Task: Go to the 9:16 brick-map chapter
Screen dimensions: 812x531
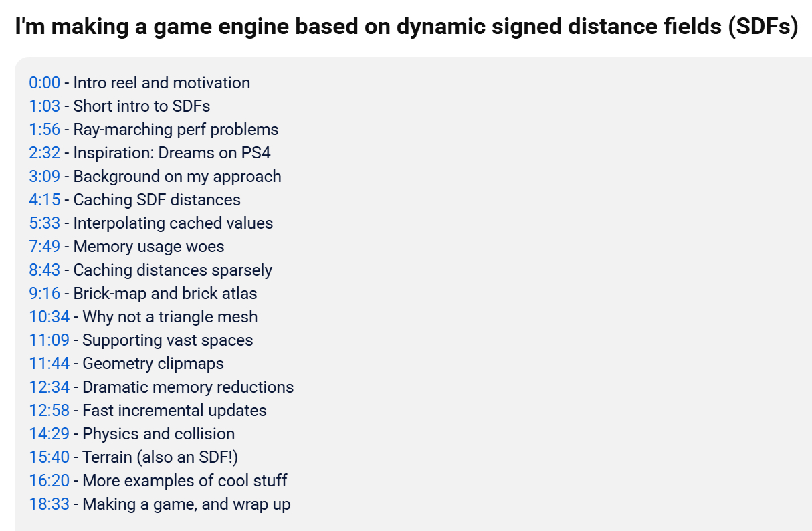Action: [x=44, y=294]
